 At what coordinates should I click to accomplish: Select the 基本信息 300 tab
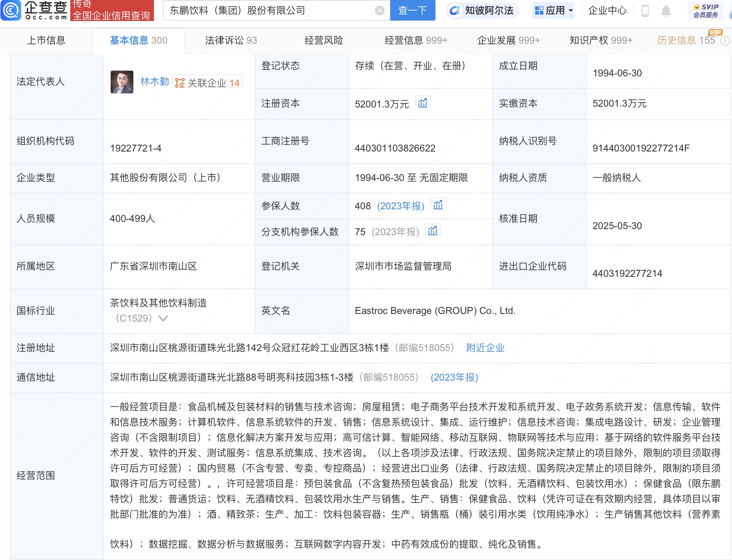pyautogui.click(x=139, y=40)
